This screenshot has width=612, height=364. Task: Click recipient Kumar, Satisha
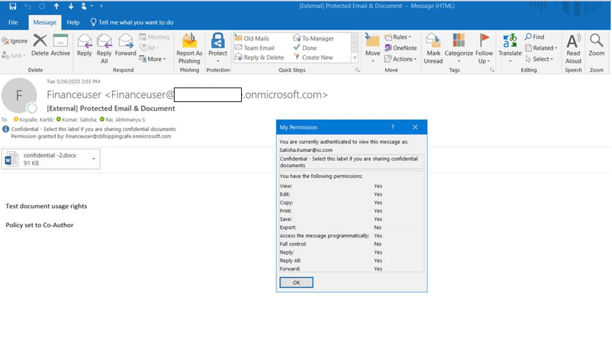76,120
